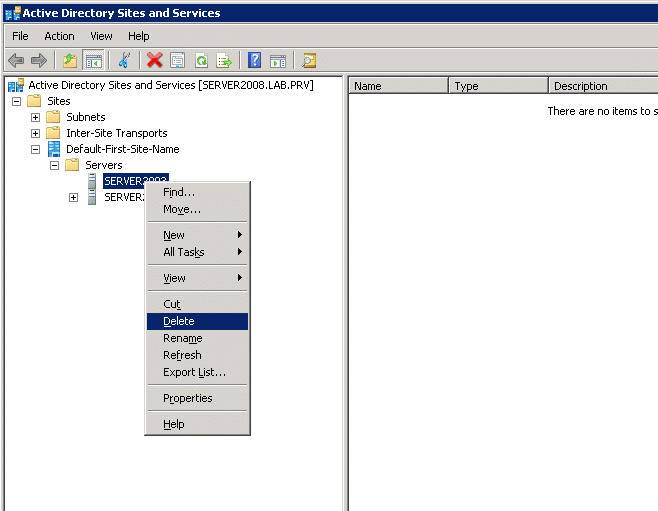Sort by the Type column header
The image size is (658, 511).
(x=499, y=86)
